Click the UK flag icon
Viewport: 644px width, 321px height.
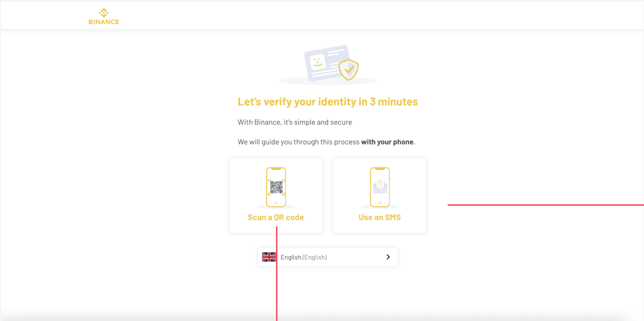[x=268, y=257]
